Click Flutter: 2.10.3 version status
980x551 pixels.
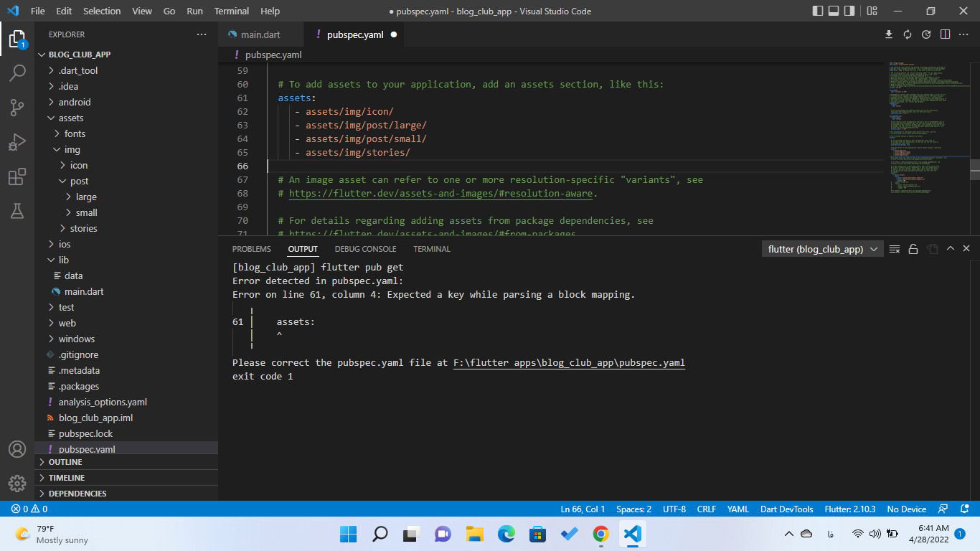[850, 509]
